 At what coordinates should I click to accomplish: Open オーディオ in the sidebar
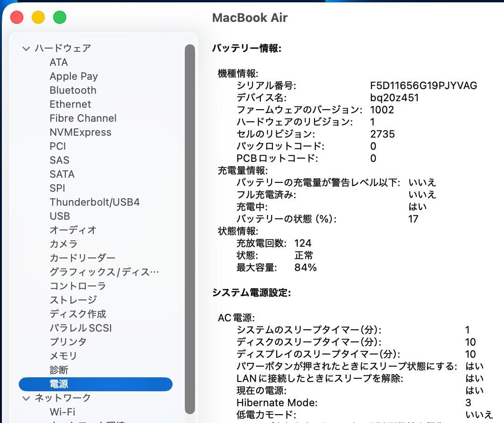tap(73, 230)
